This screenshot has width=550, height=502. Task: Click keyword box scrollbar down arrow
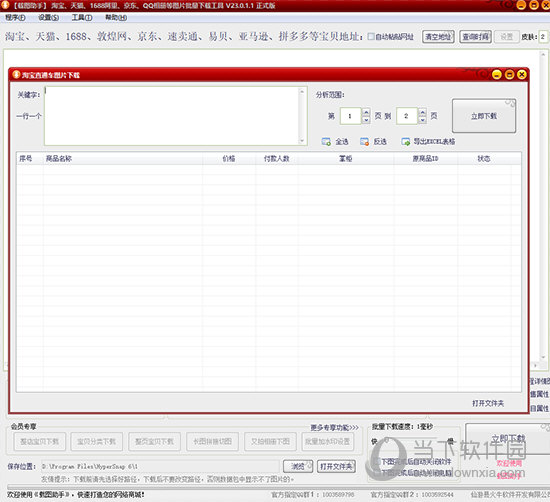tap(302, 141)
